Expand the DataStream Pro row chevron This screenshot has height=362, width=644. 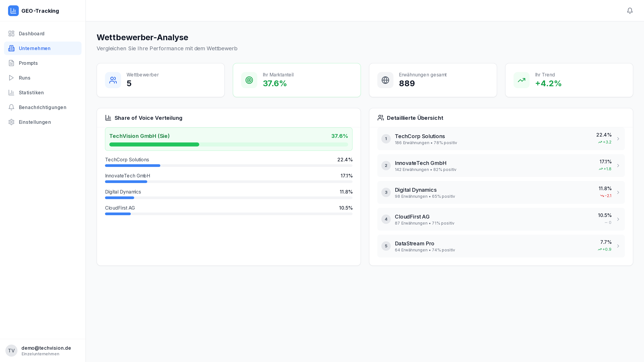tap(618, 246)
